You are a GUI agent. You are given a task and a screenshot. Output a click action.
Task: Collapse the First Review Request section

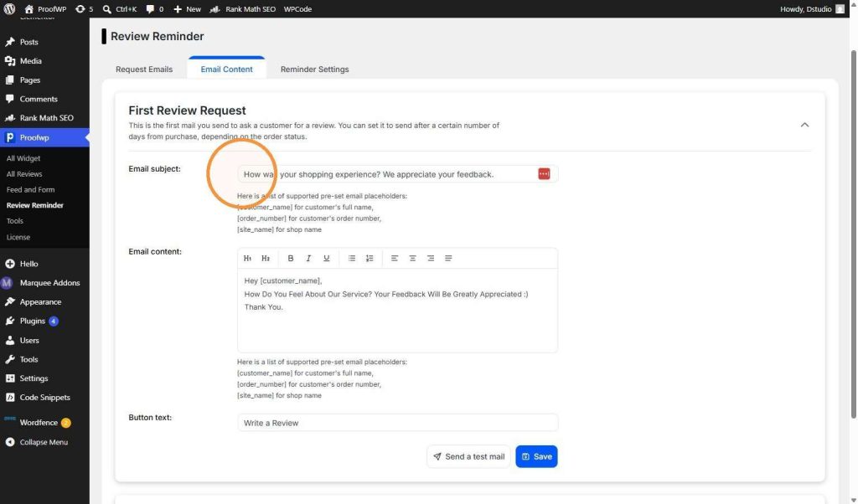coord(804,125)
